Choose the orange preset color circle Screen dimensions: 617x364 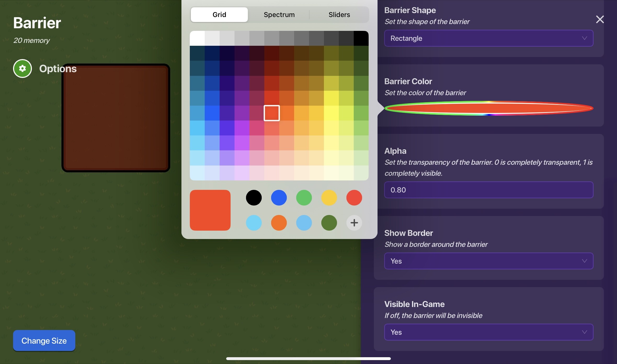tap(279, 223)
